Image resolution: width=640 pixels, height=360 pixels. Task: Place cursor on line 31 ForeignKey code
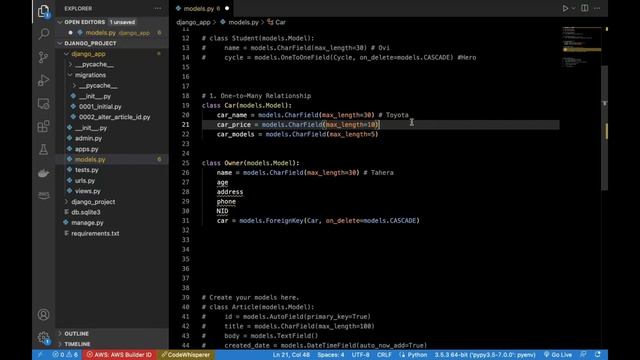click(318, 221)
